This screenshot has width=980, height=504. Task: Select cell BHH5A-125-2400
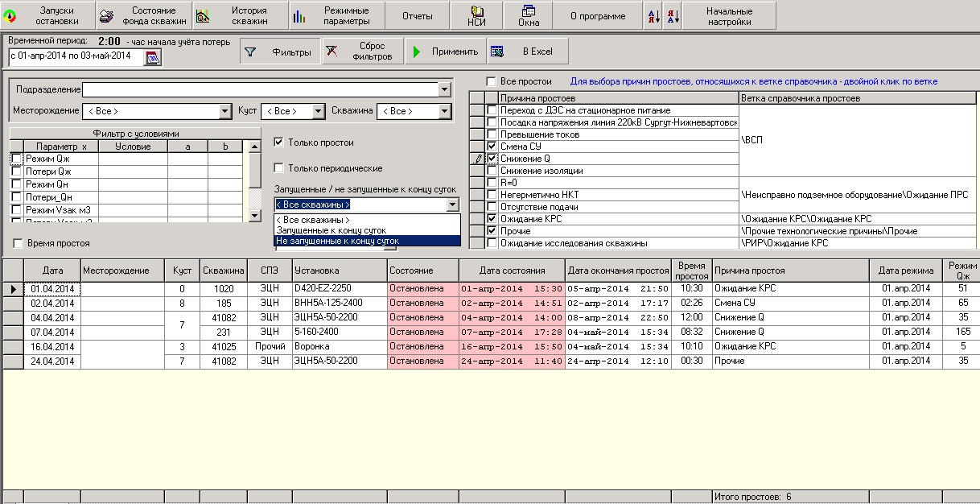tap(340, 303)
